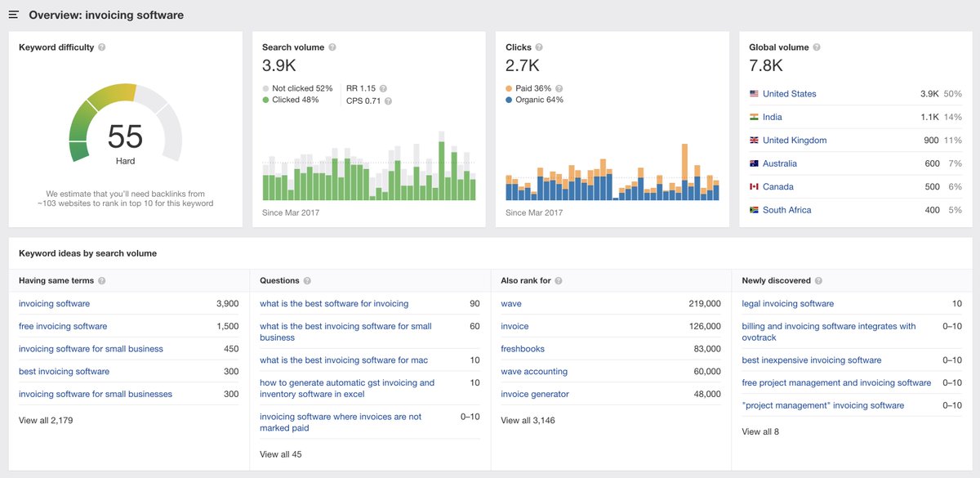Click the tallest bar in Clicks chart
Image resolution: width=980 pixels, height=478 pixels.
click(684, 172)
